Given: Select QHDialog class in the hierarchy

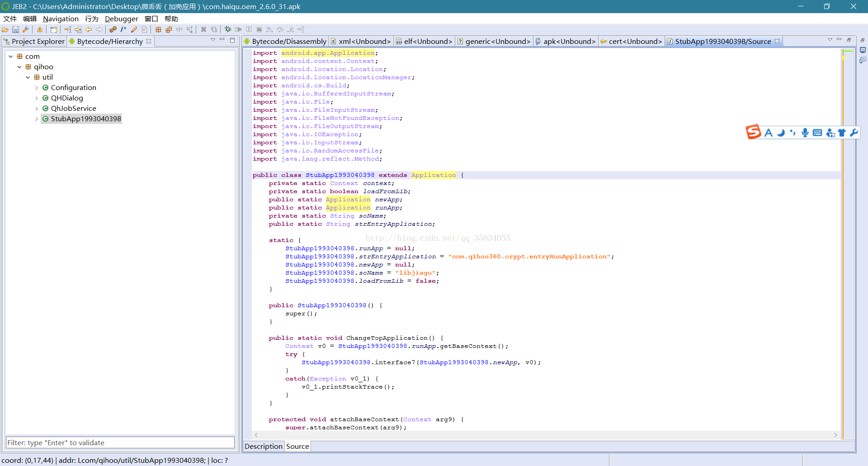Looking at the screenshot, I should coord(67,98).
